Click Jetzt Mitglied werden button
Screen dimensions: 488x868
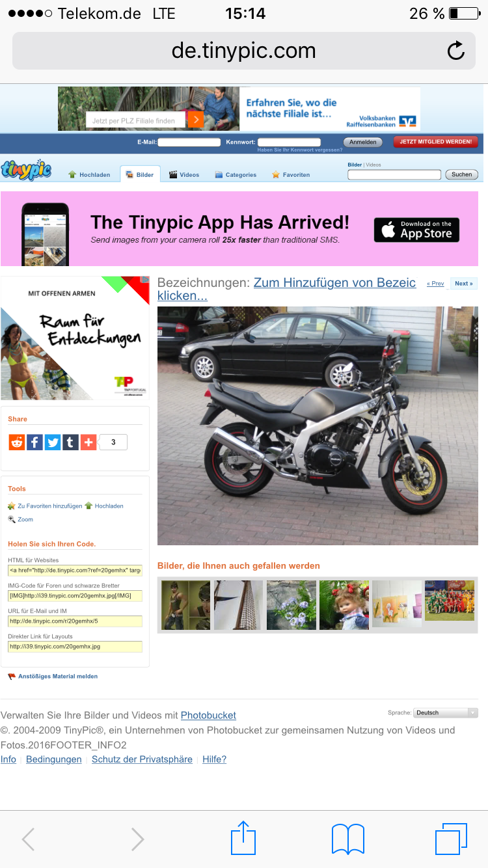[436, 142]
